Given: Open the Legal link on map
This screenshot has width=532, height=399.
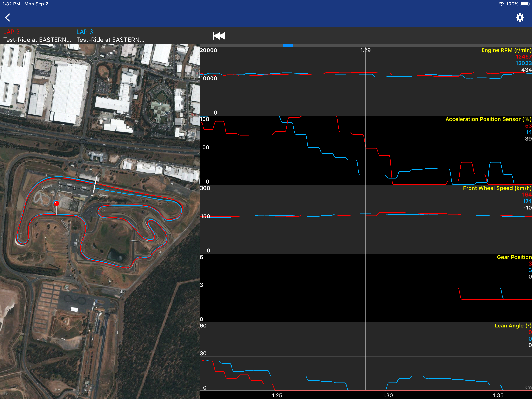Looking at the screenshot, I should pos(9,394).
